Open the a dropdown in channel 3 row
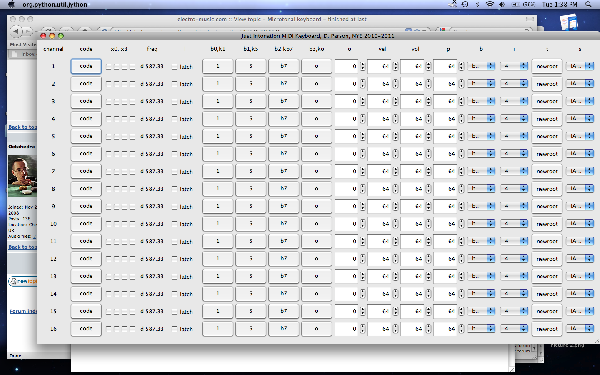Viewport: 600px width, 375px height. 580,101
